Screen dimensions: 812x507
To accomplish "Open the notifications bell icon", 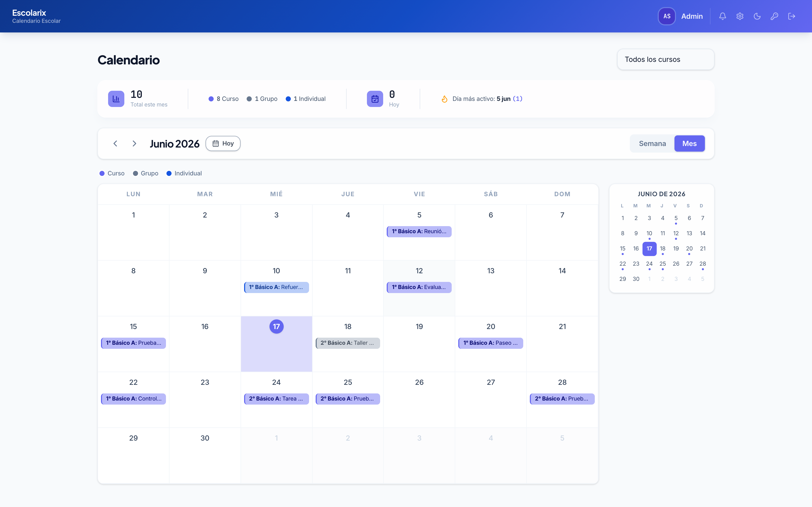I will 722,16.
